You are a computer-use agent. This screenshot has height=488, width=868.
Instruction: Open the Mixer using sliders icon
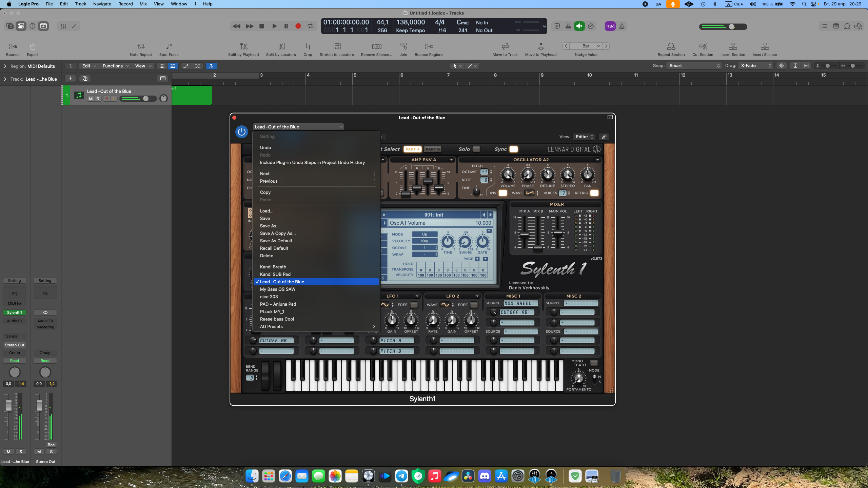pos(63,26)
